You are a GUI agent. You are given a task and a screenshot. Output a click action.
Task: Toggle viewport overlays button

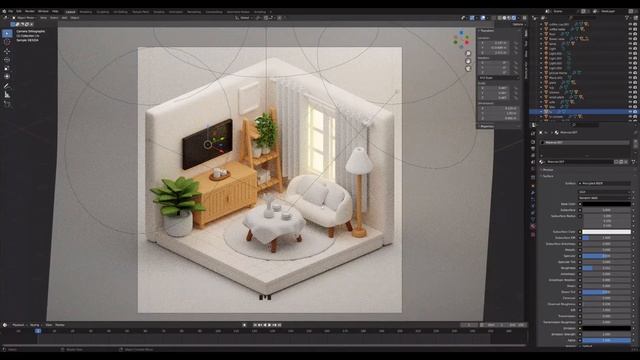pyautogui.click(x=483, y=18)
